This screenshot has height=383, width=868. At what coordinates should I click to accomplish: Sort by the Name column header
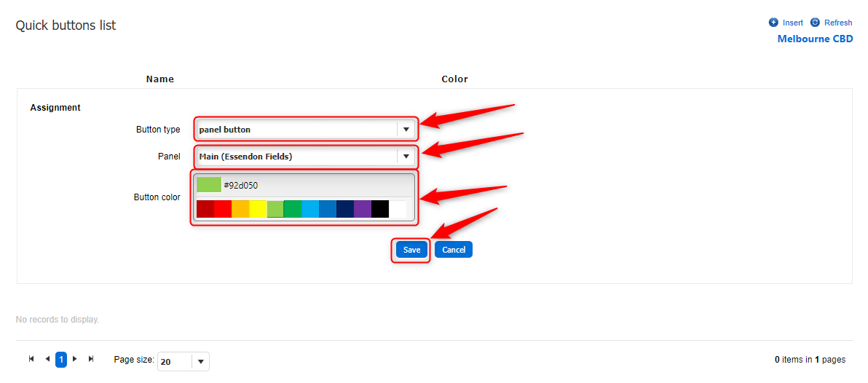tap(160, 79)
